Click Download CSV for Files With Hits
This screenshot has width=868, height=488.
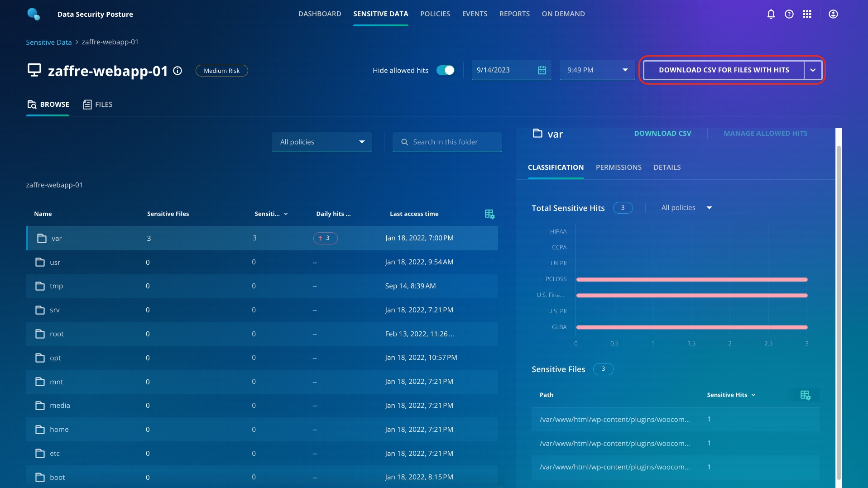tap(723, 70)
